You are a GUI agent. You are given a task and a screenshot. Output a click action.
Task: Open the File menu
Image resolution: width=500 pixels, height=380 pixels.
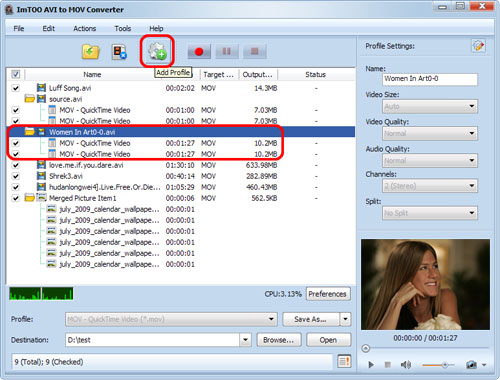[x=19, y=28]
